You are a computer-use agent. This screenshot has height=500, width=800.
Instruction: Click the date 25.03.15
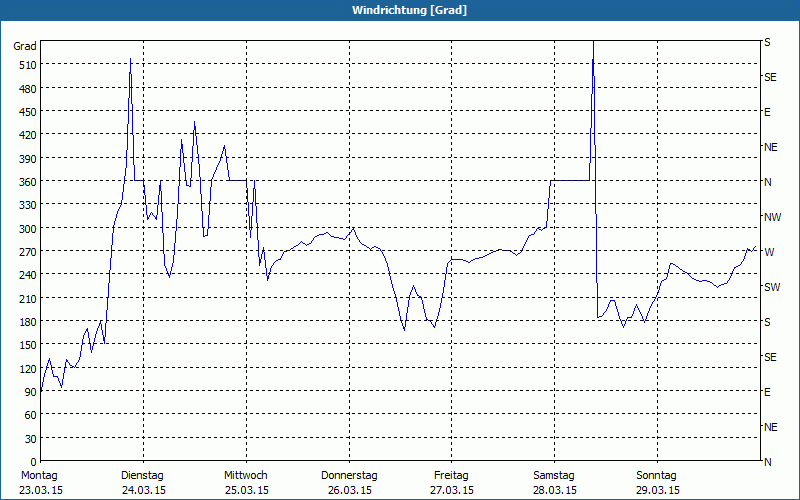tap(246, 491)
